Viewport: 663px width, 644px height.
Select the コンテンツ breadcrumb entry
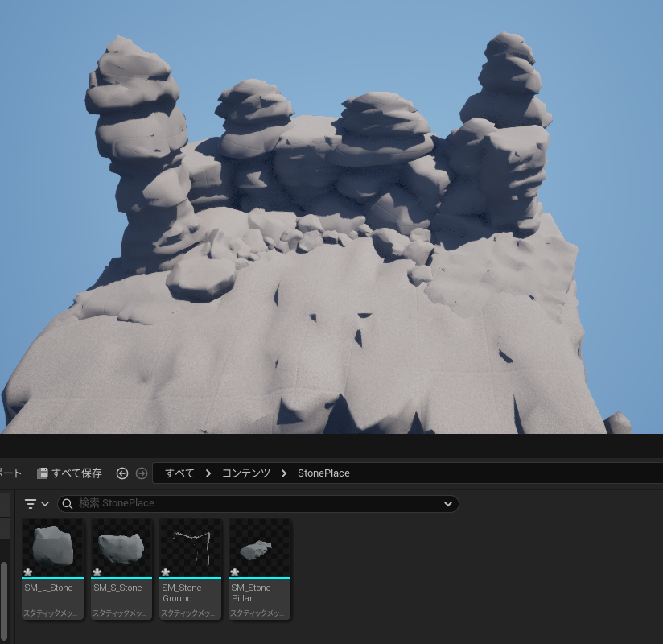tap(245, 473)
